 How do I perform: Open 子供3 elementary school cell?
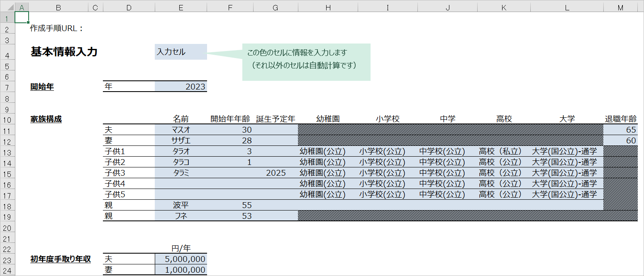pyautogui.click(x=388, y=173)
